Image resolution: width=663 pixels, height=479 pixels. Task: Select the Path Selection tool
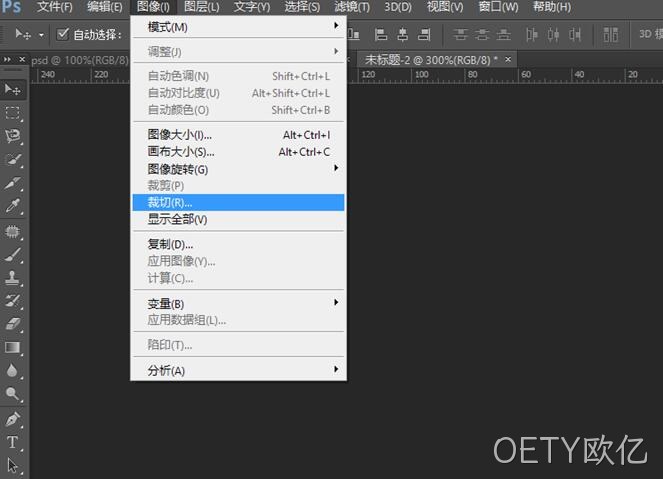pos(12,465)
